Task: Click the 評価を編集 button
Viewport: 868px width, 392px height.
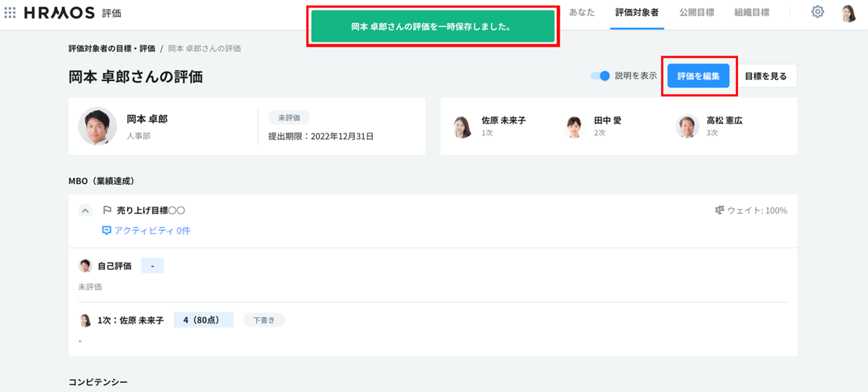Action: click(x=698, y=76)
